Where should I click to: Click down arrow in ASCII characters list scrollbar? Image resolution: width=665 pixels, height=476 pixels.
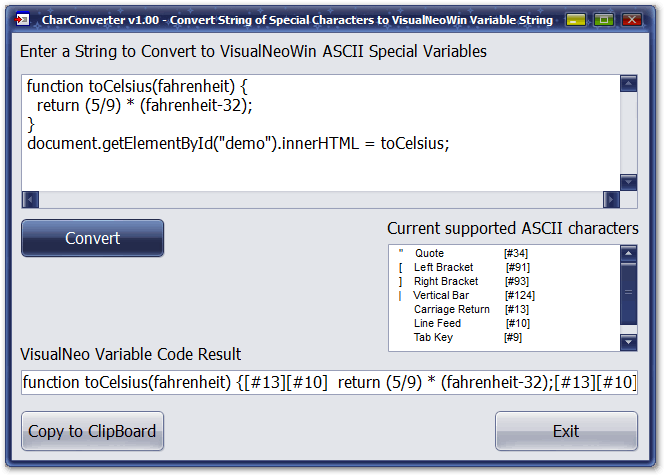tap(629, 342)
